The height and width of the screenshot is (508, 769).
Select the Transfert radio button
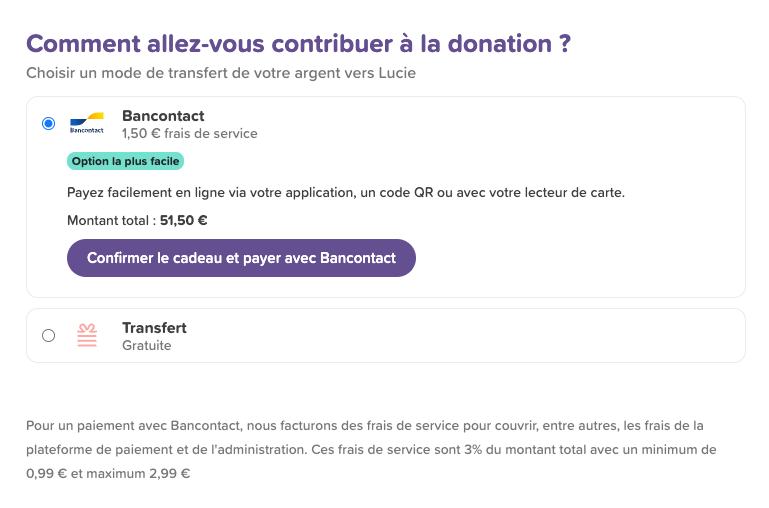(x=49, y=336)
